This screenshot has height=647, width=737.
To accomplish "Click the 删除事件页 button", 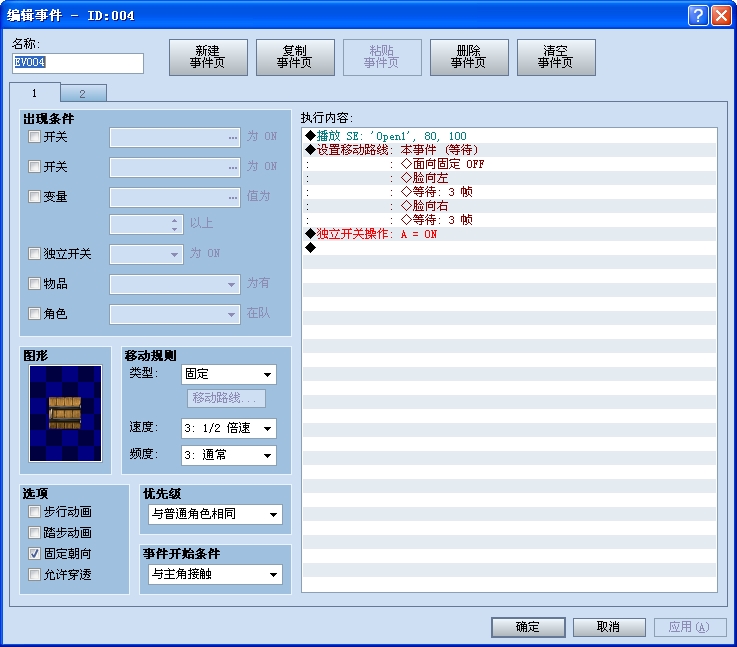I will tap(469, 58).
